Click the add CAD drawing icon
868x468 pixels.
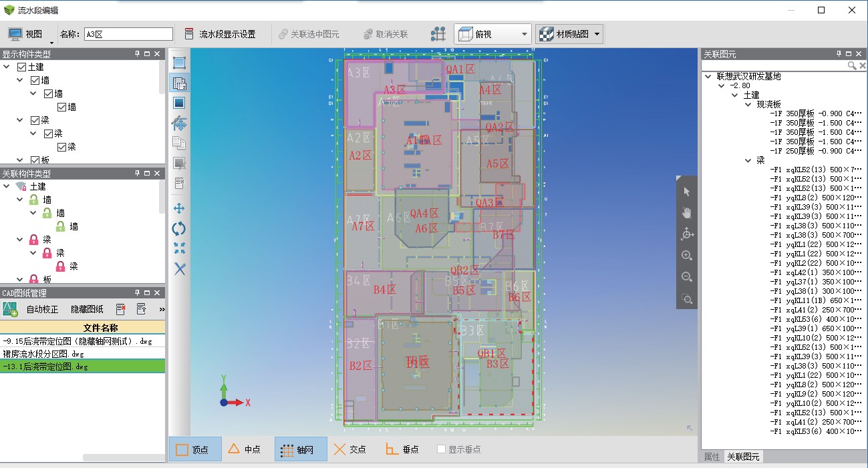(10, 309)
